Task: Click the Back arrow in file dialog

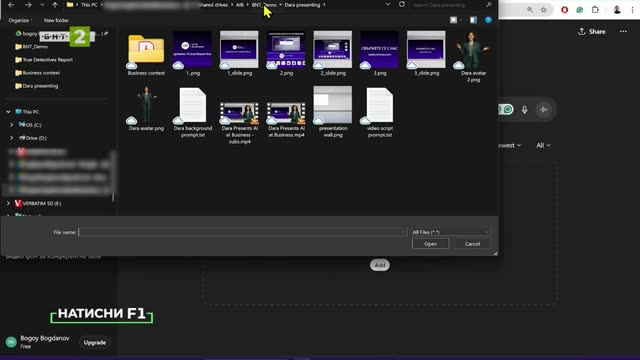Action: tap(11, 5)
